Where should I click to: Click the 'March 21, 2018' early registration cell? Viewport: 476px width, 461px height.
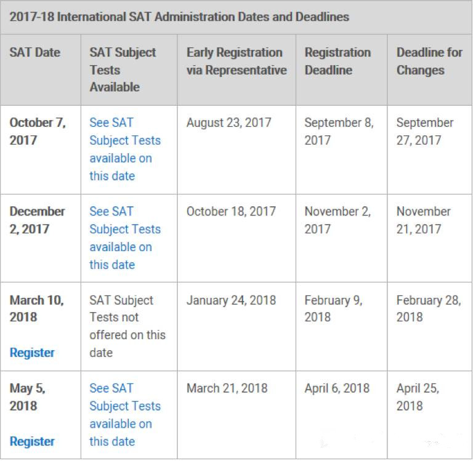(x=227, y=388)
